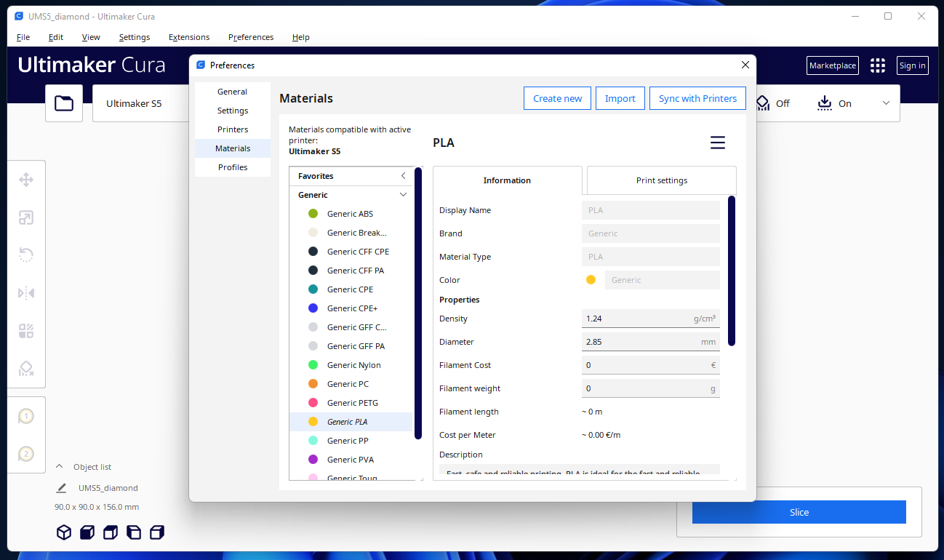Open Profiles preferences page

tap(233, 167)
